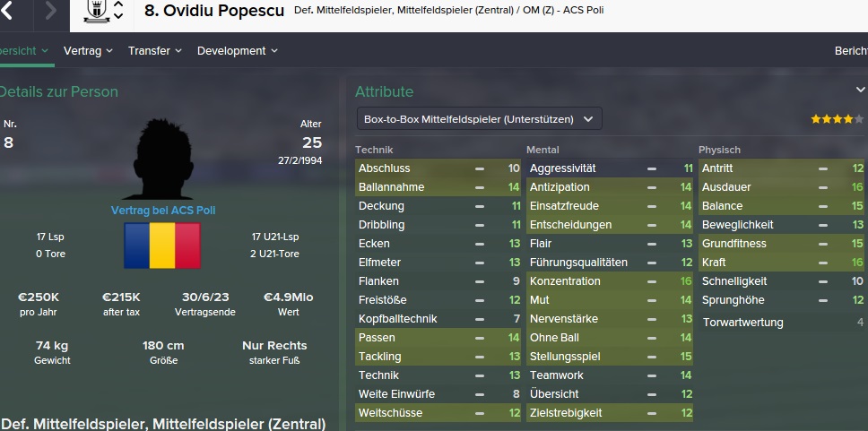Click the Romanian flag image
Screen dimensions: 868x431
click(x=162, y=246)
